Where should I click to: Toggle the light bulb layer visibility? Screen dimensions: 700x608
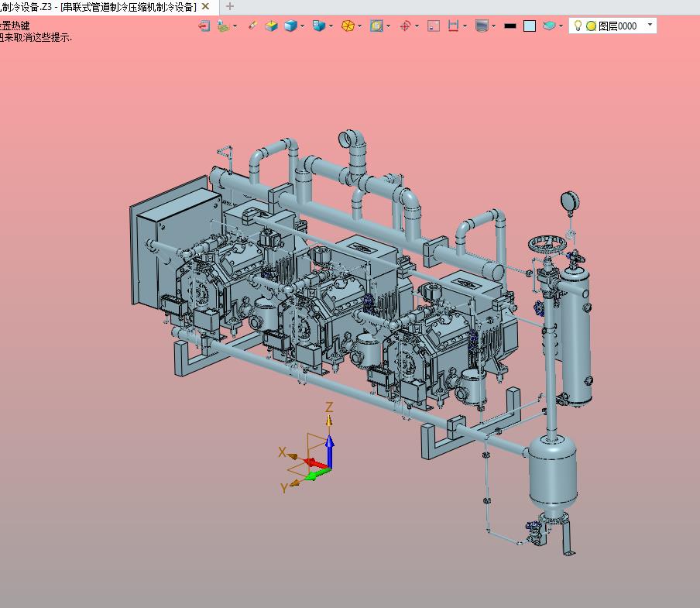point(578,26)
